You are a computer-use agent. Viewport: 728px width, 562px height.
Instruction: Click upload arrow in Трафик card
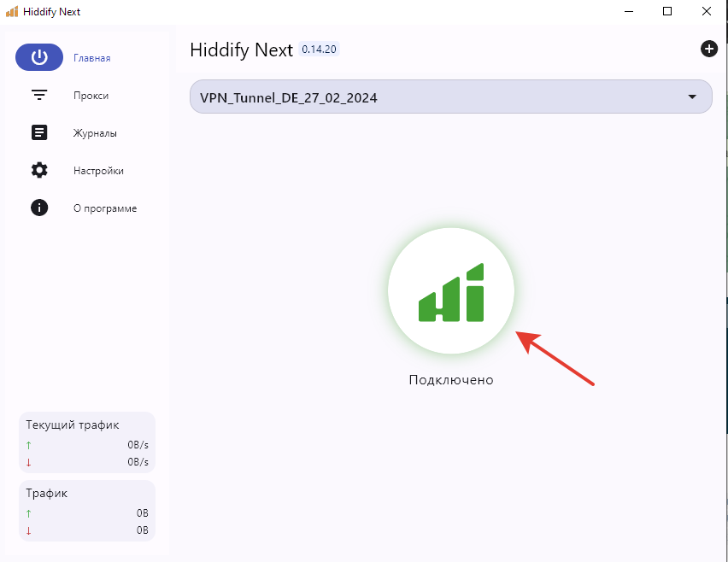click(x=29, y=513)
